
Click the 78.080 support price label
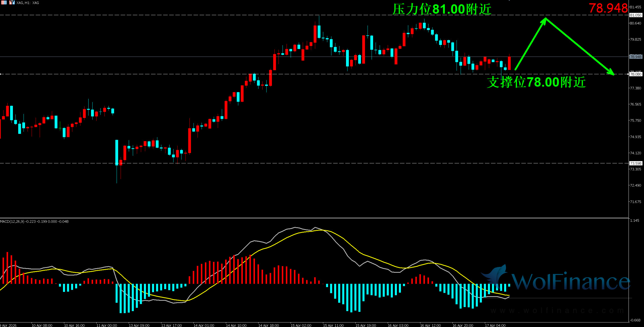(635, 74)
